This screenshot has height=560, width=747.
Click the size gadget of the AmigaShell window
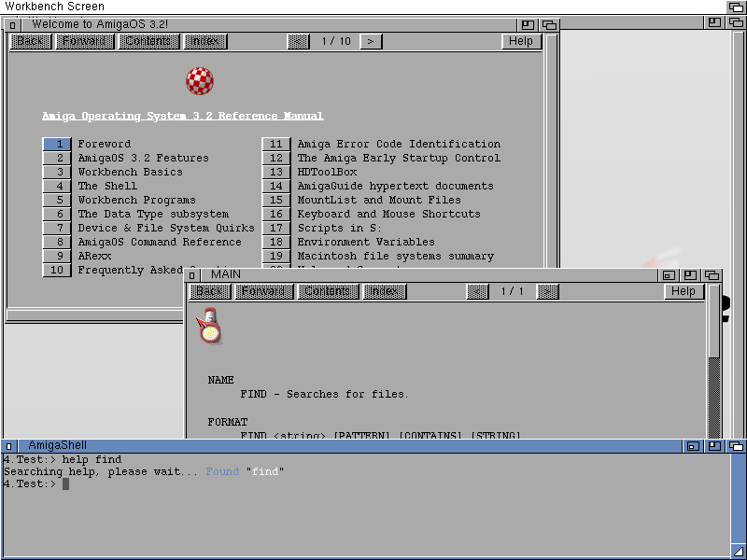(739, 550)
